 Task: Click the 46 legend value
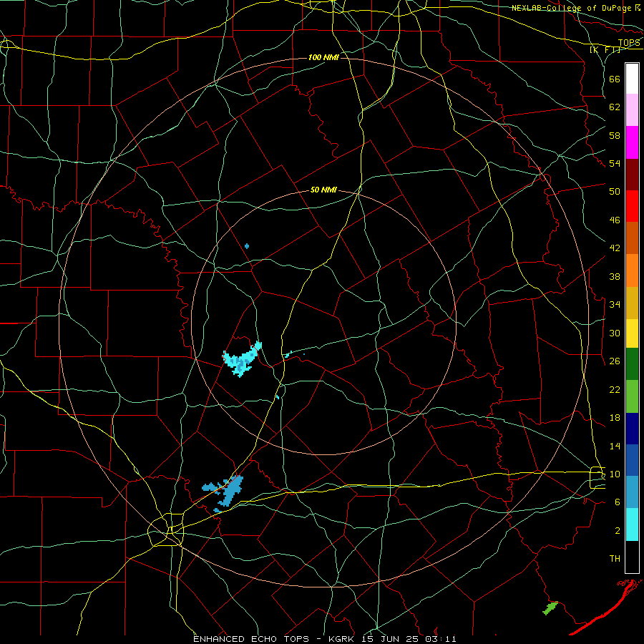click(x=615, y=220)
